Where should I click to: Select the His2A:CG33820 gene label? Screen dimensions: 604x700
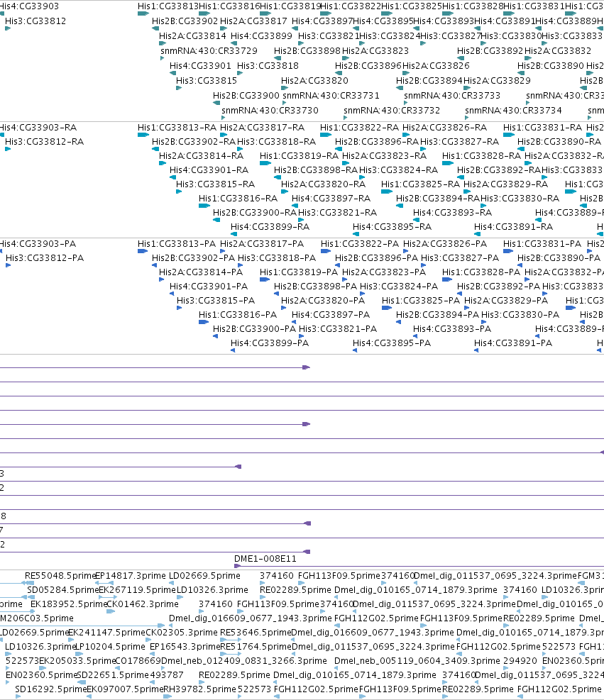314,80
